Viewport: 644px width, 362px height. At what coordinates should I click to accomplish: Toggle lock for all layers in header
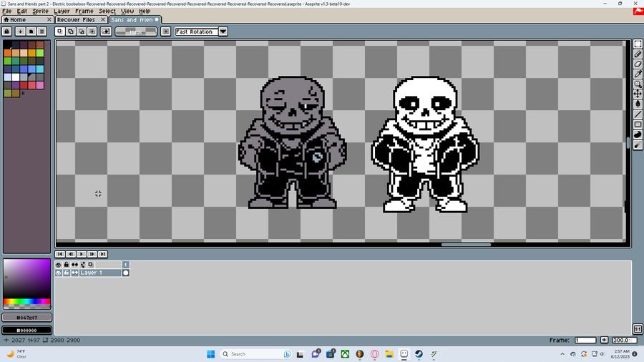pos(67,265)
